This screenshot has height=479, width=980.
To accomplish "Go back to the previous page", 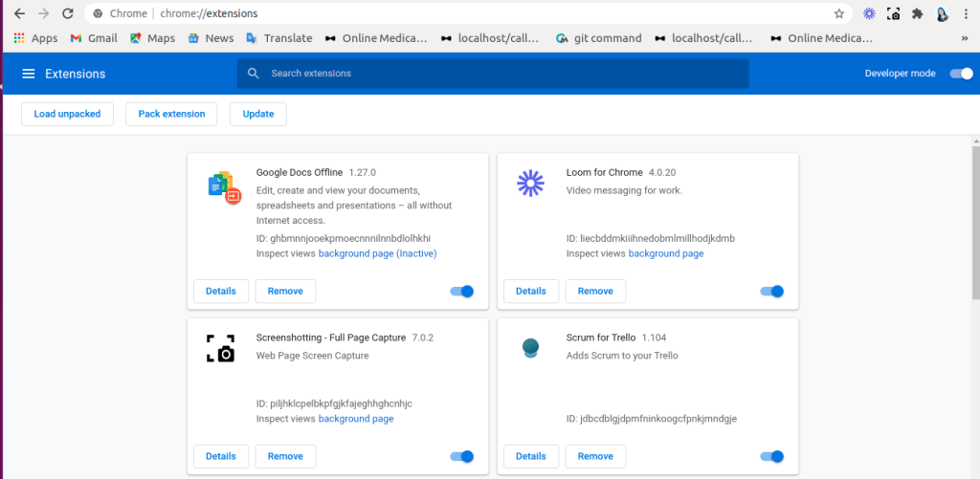I will click(x=19, y=13).
